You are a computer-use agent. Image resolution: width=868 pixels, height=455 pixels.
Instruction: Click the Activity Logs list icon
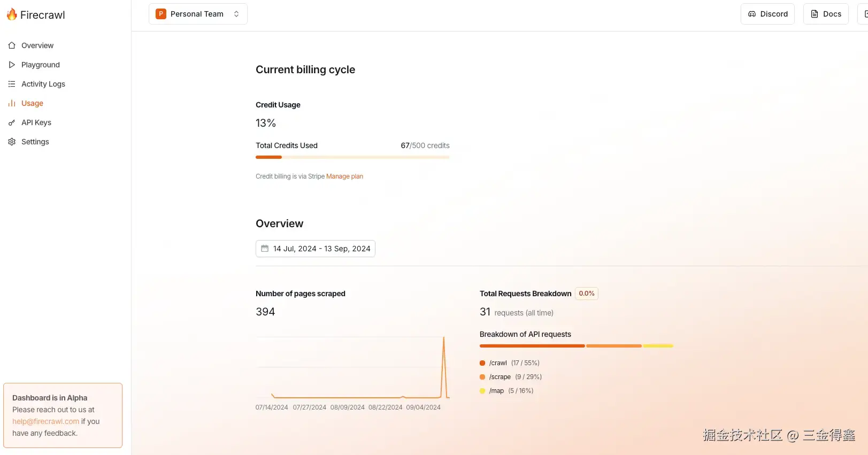click(x=12, y=84)
